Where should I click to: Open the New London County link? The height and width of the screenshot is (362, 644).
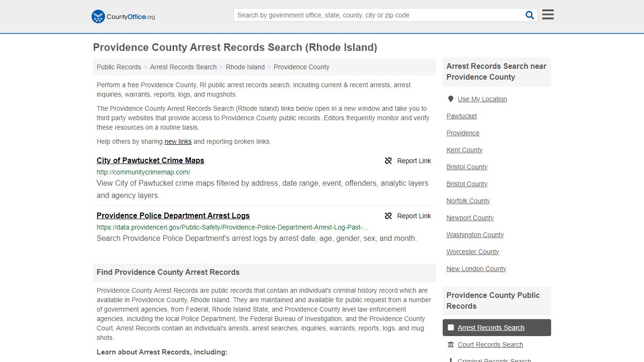point(476,269)
